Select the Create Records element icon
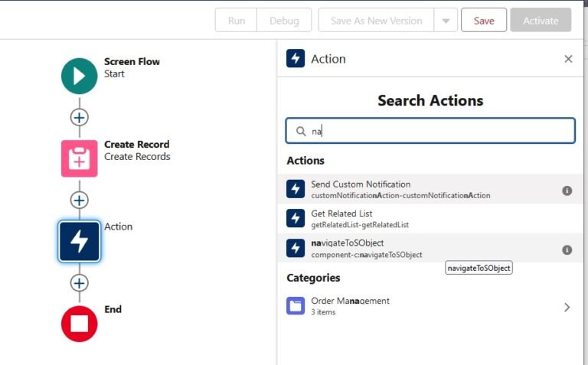 click(x=79, y=158)
